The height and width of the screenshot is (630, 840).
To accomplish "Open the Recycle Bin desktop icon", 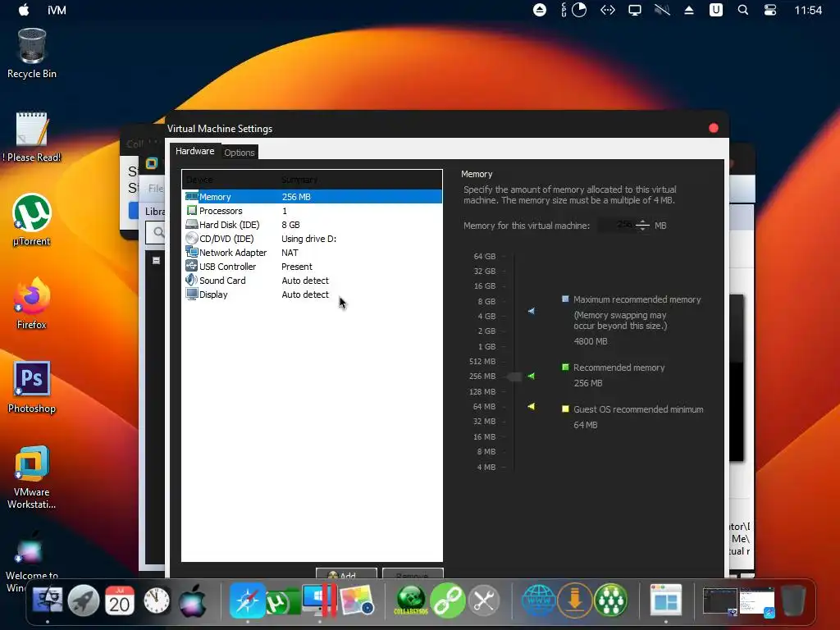I will click(x=32, y=53).
